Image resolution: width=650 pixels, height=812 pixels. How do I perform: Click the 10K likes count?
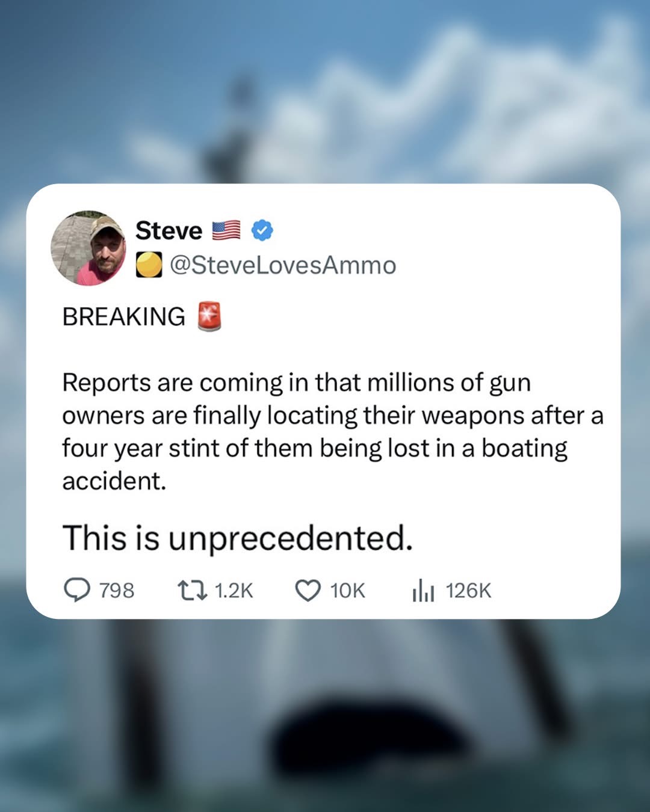coord(348,591)
